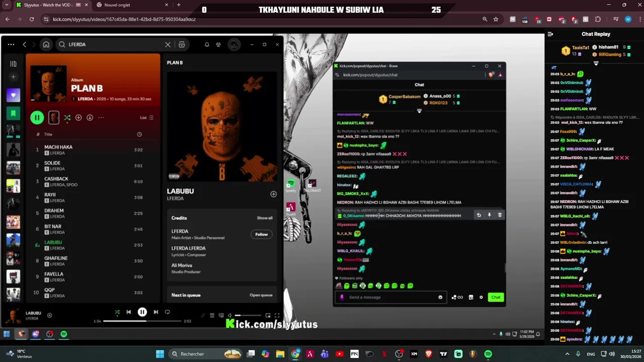
Task: Add LABUBU to Liked Songs in side panel
Action: 273,194
